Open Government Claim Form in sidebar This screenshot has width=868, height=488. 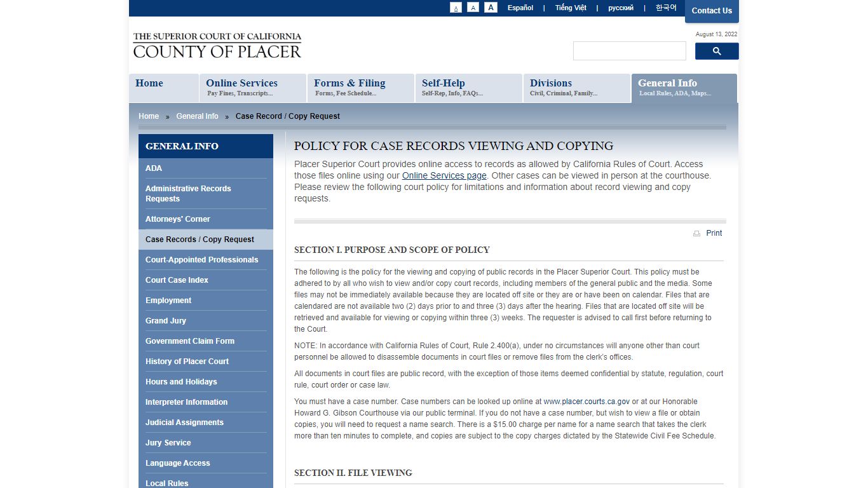206,341
